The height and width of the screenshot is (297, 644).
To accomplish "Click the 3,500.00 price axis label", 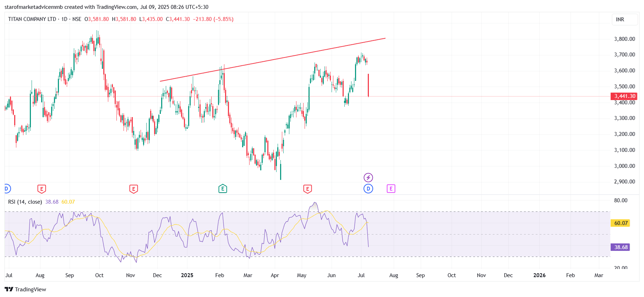I will 624,87.
